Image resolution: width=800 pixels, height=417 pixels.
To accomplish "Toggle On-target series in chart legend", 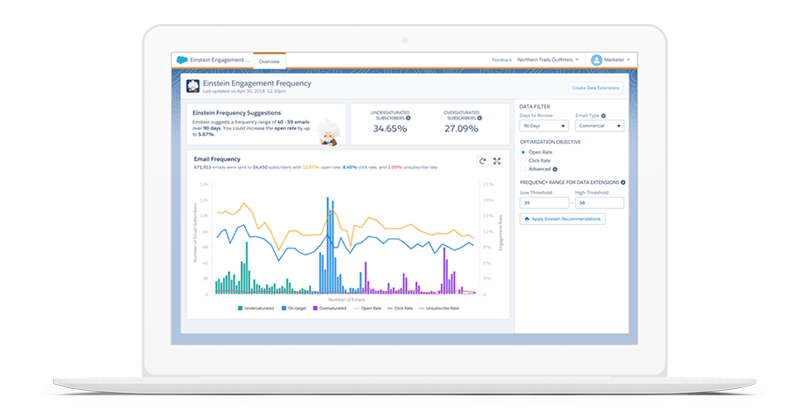I will coord(294,308).
